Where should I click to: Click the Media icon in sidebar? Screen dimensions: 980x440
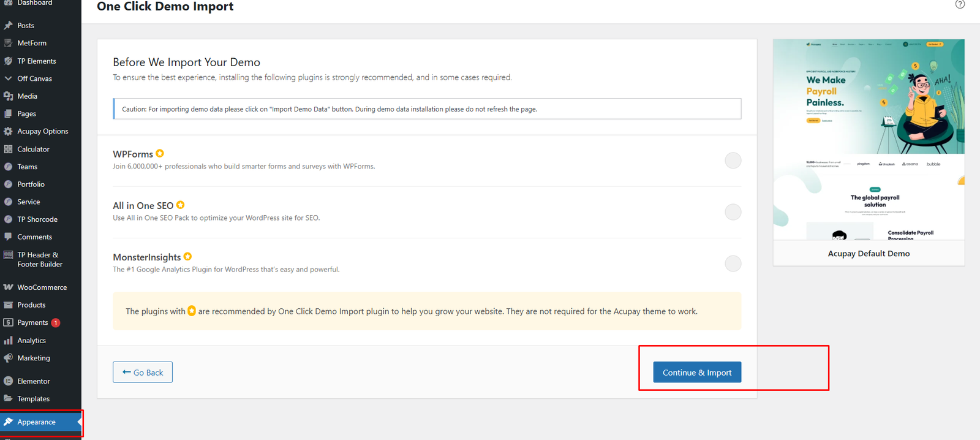coord(8,96)
